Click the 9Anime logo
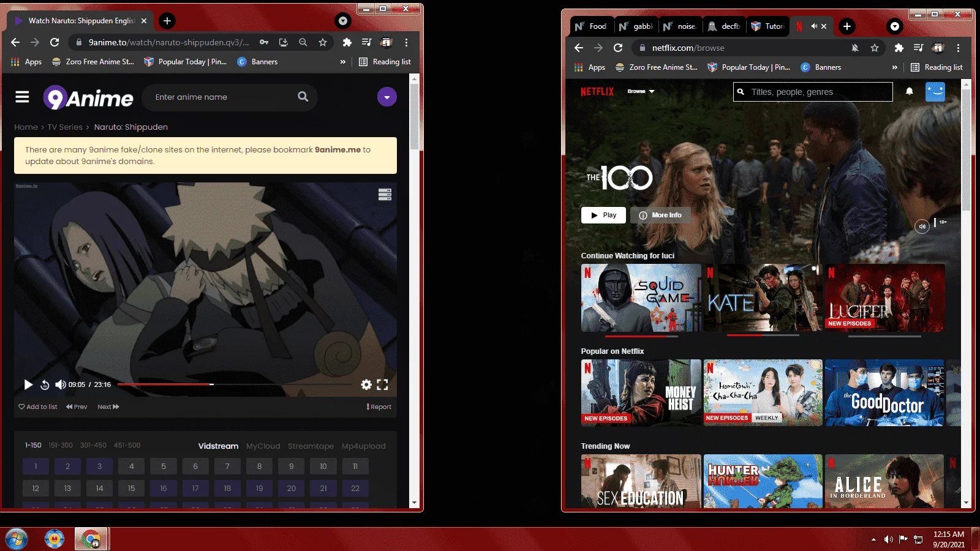Viewport: 980px width, 551px height. pos(88,97)
